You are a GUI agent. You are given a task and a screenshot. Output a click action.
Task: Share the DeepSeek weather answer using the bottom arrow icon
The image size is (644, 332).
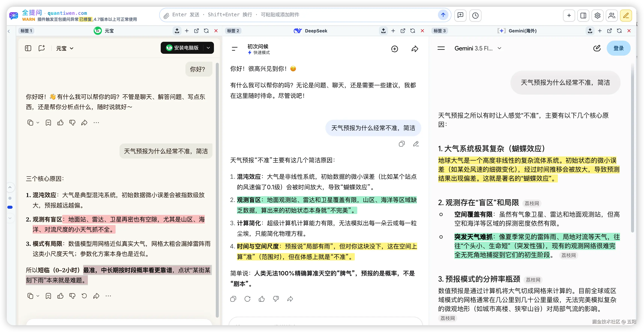290,299
